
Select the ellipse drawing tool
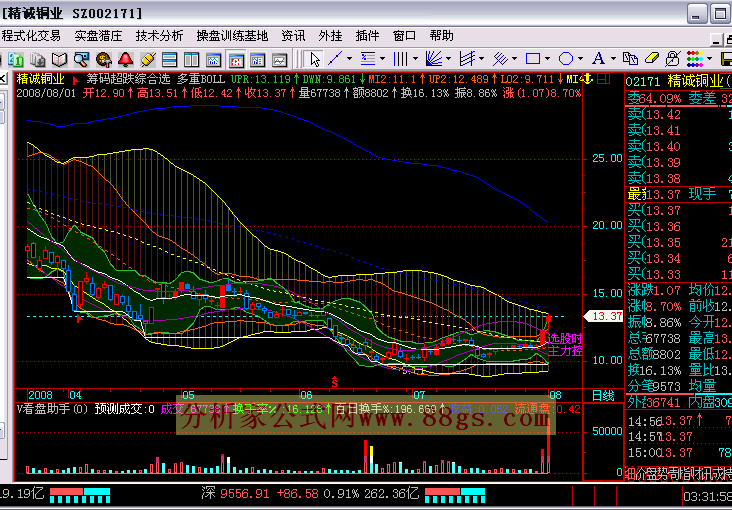tap(566, 59)
